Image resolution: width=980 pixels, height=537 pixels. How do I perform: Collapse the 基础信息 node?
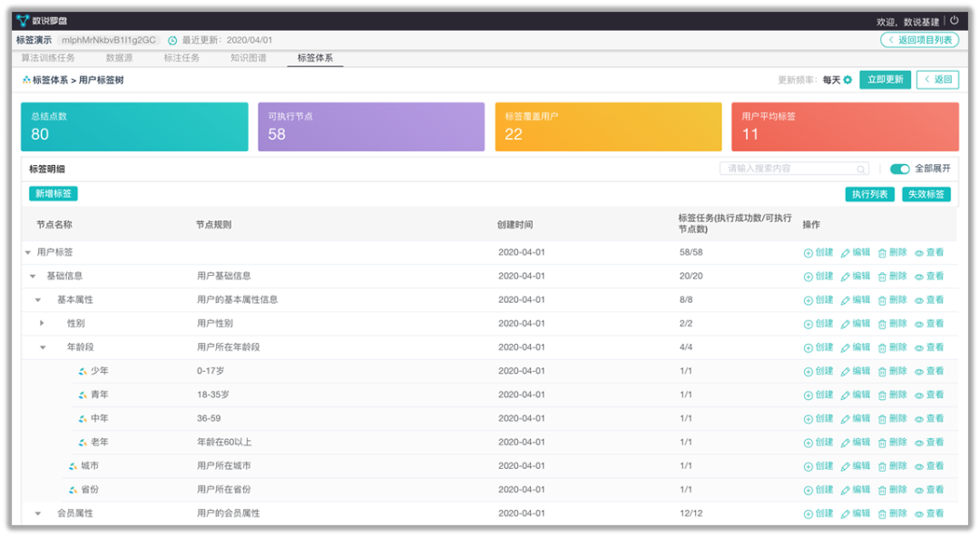pyautogui.click(x=34, y=277)
